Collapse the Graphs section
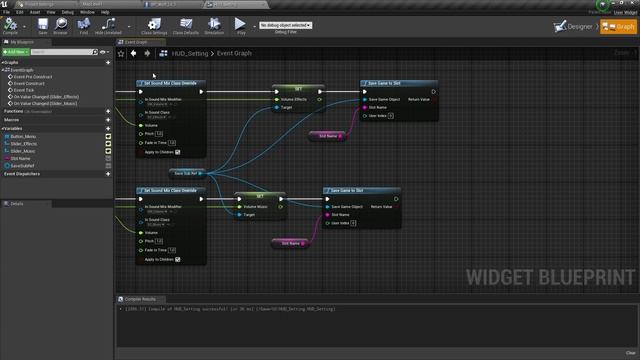Viewport: 640px width, 360px height. pyautogui.click(x=2, y=62)
